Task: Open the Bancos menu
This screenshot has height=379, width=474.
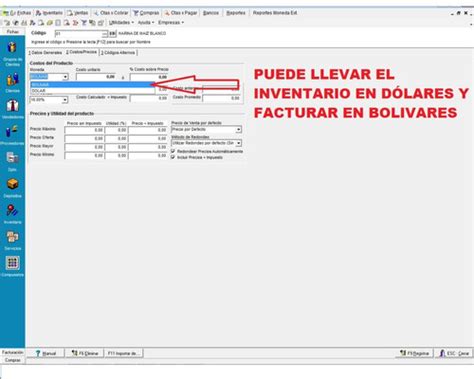Action: 211,13
